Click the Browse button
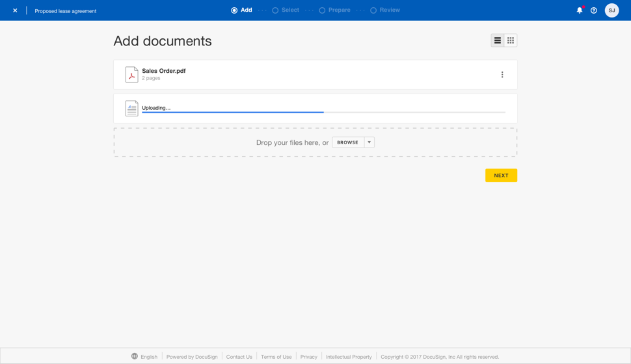The image size is (631, 364). tap(347, 142)
